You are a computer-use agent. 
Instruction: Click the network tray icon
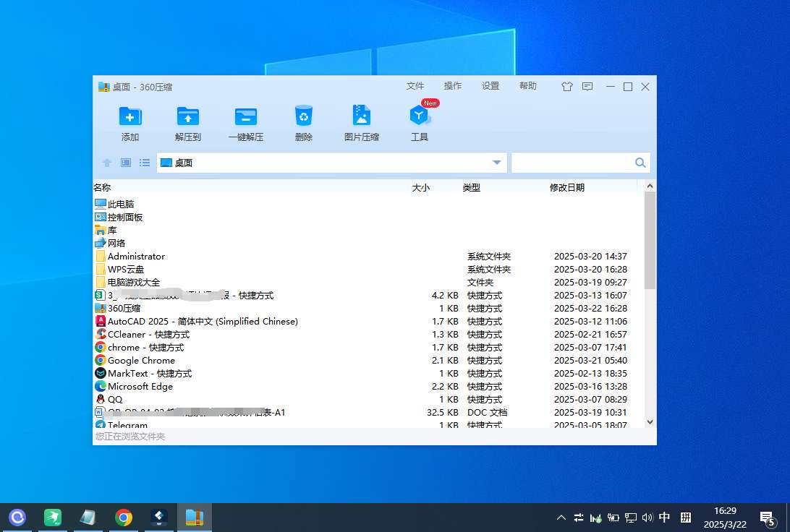click(x=630, y=518)
